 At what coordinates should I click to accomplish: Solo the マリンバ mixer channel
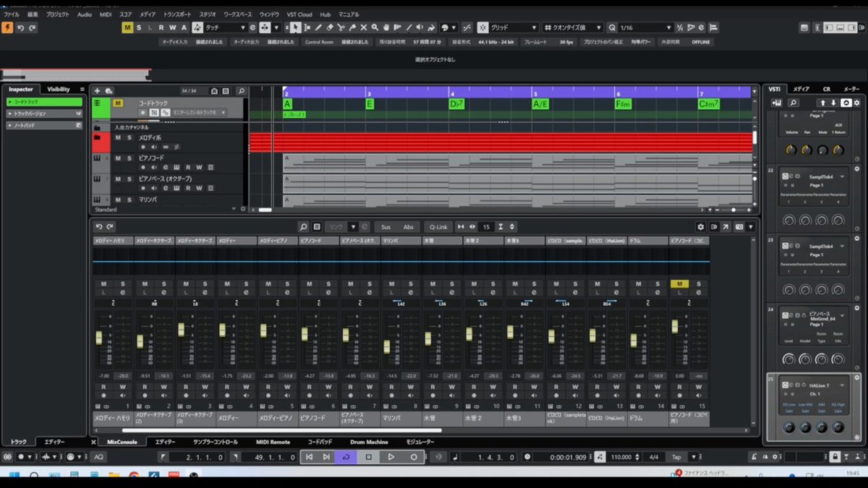tap(410, 284)
